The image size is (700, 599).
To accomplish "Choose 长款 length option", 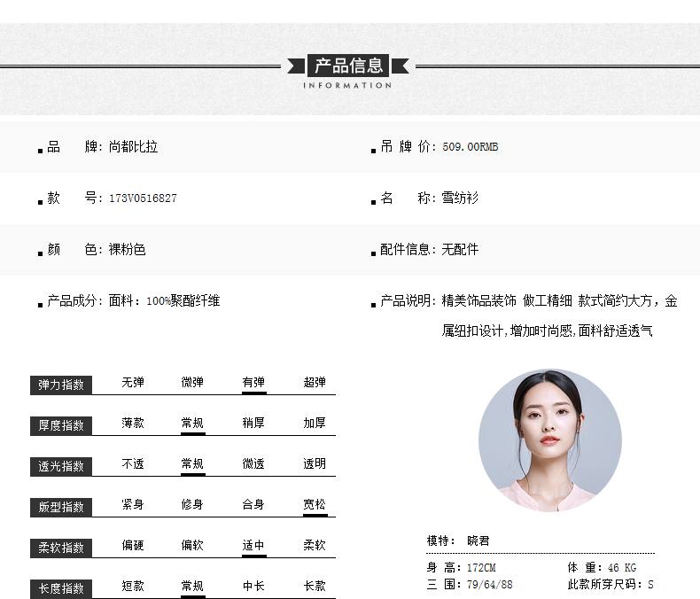I will coord(315,587).
